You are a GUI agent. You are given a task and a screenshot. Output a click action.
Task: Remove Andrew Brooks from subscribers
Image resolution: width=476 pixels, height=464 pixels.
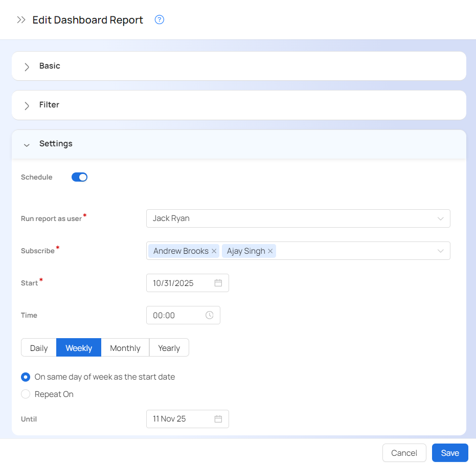click(x=214, y=251)
